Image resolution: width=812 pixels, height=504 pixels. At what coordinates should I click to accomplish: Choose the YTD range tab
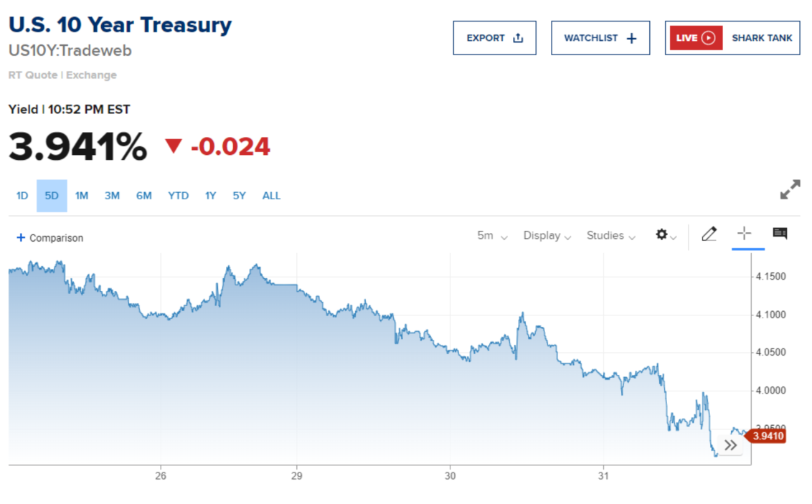(179, 196)
